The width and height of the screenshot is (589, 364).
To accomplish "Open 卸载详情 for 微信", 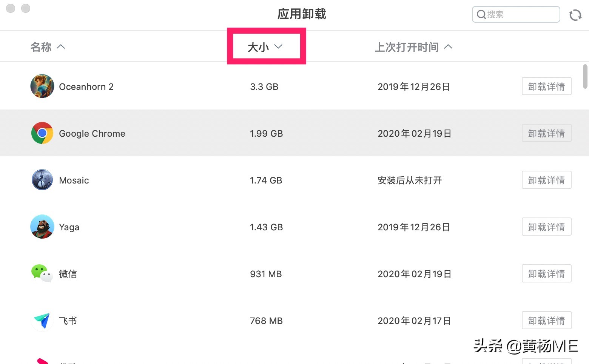I will pos(546,274).
